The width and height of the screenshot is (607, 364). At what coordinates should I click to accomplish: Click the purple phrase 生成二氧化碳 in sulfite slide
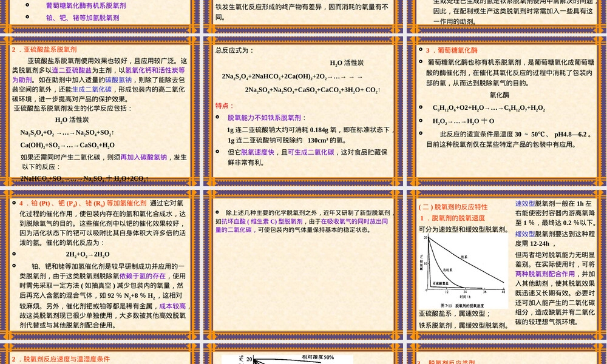(92, 89)
